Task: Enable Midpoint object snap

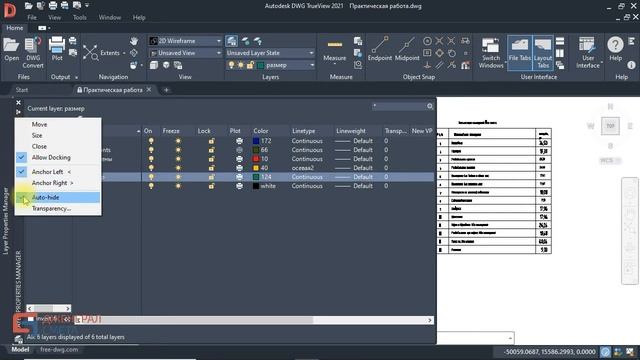Action: 407,49
